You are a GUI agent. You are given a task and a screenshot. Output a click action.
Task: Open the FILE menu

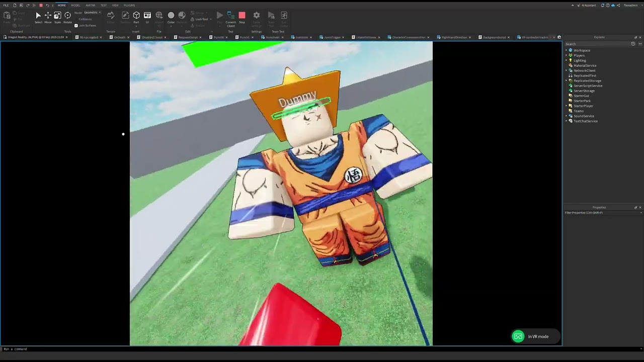click(6, 5)
